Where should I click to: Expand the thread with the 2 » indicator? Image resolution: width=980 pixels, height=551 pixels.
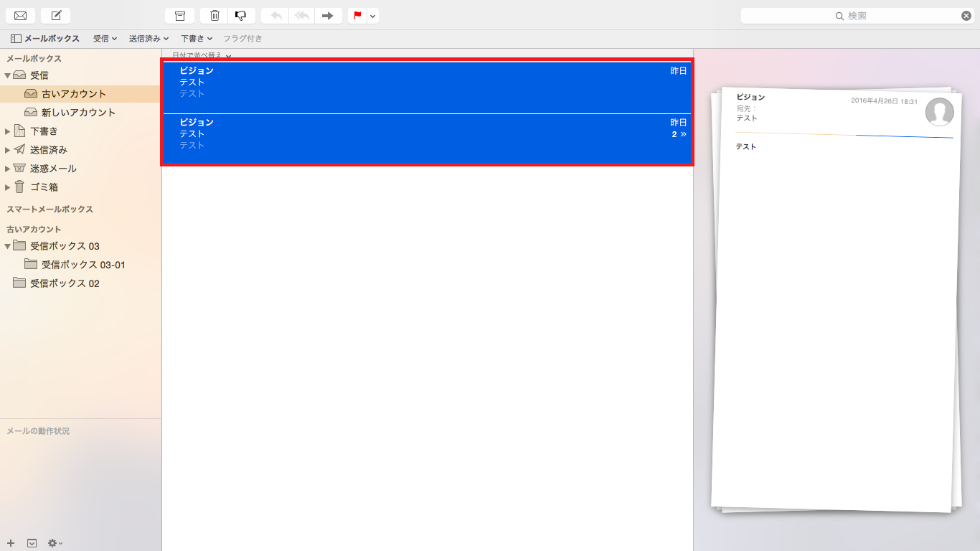pos(679,134)
